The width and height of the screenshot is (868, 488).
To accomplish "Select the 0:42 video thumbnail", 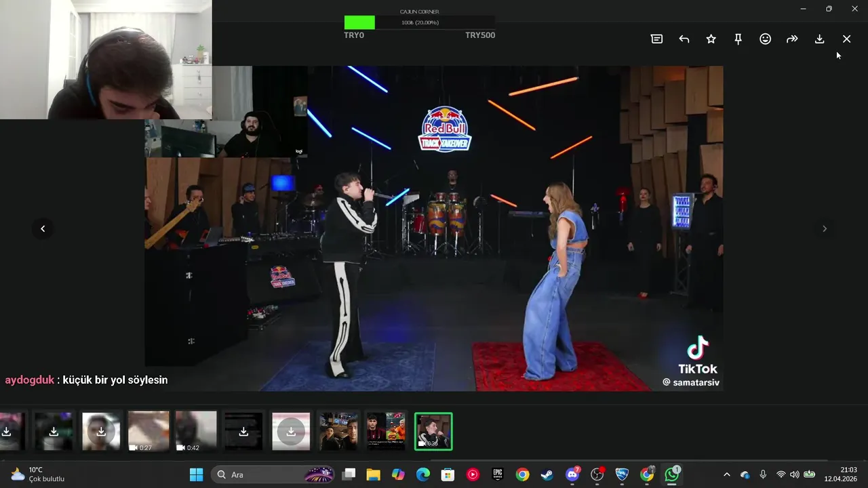I will 196,431.
